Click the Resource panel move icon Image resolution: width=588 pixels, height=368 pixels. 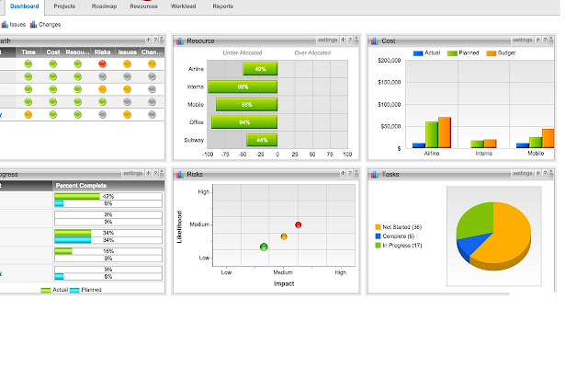click(x=343, y=40)
